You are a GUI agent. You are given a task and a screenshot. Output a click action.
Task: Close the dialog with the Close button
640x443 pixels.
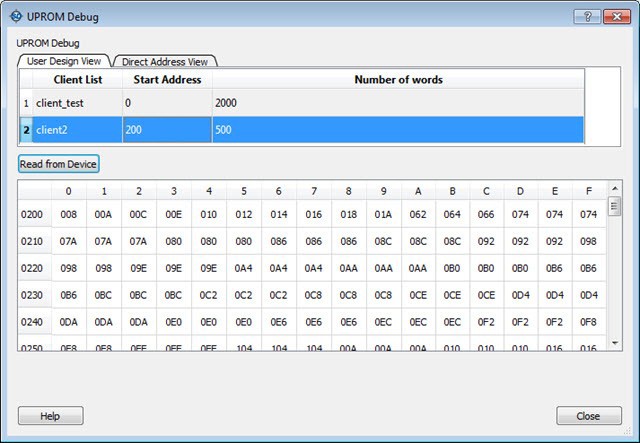click(x=588, y=416)
